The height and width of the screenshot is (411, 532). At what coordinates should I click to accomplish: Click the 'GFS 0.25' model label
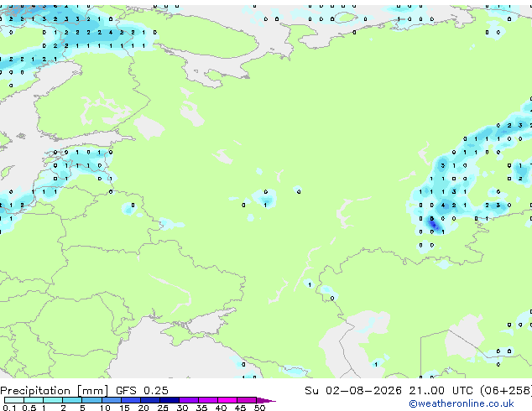142,391
